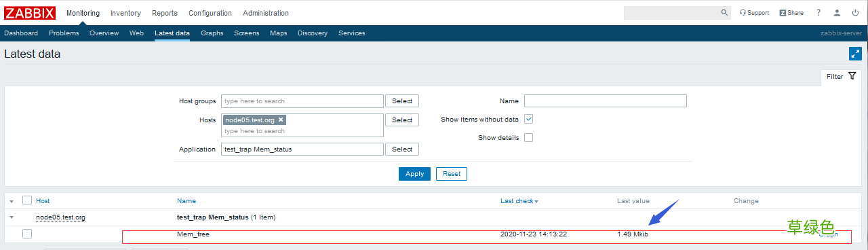This screenshot has width=868, height=250.
Task: Collapse the node05.test.org host group arrow
Action: pyautogui.click(x=12, y=218)
